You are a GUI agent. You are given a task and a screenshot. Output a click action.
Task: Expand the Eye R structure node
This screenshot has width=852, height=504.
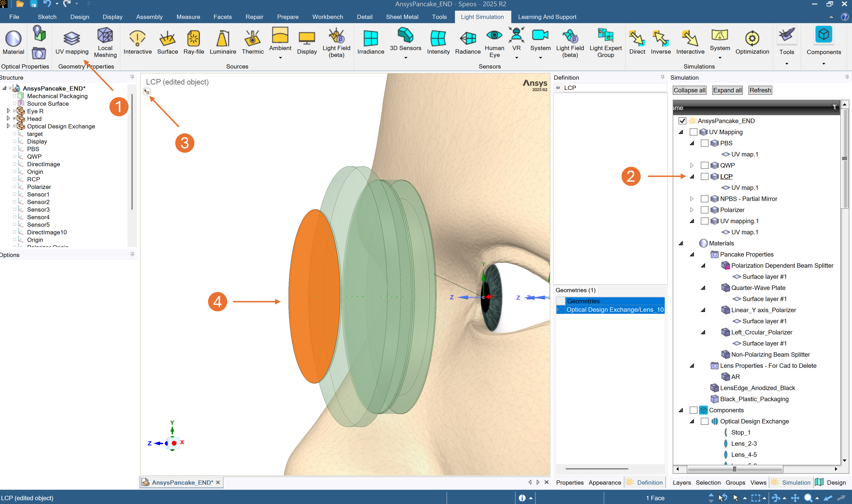[8, 111]
